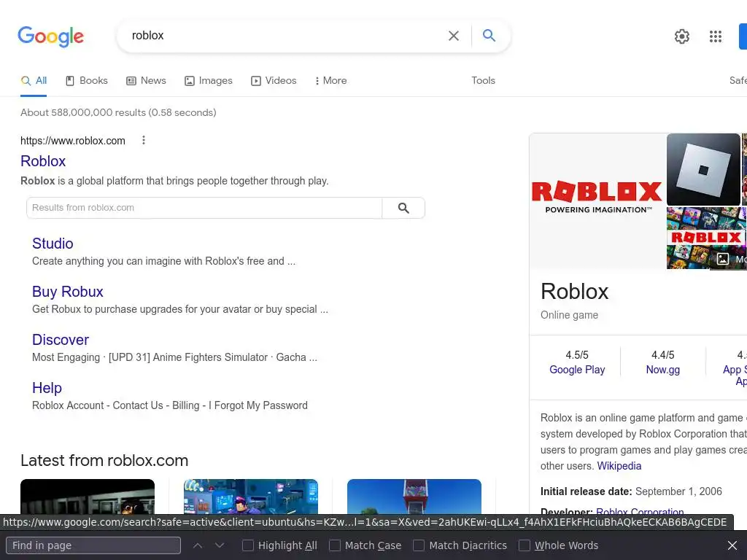Enable Highlight All checkbox

click(x=248, y=545)
